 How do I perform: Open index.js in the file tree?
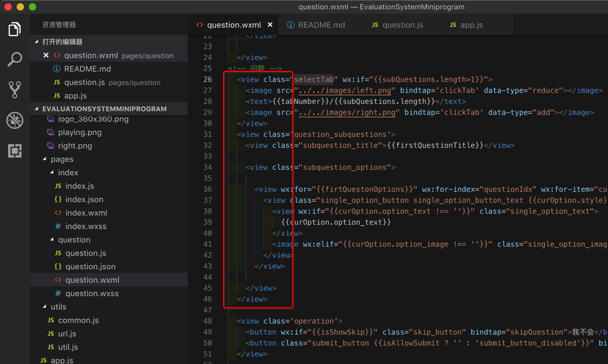109,186
